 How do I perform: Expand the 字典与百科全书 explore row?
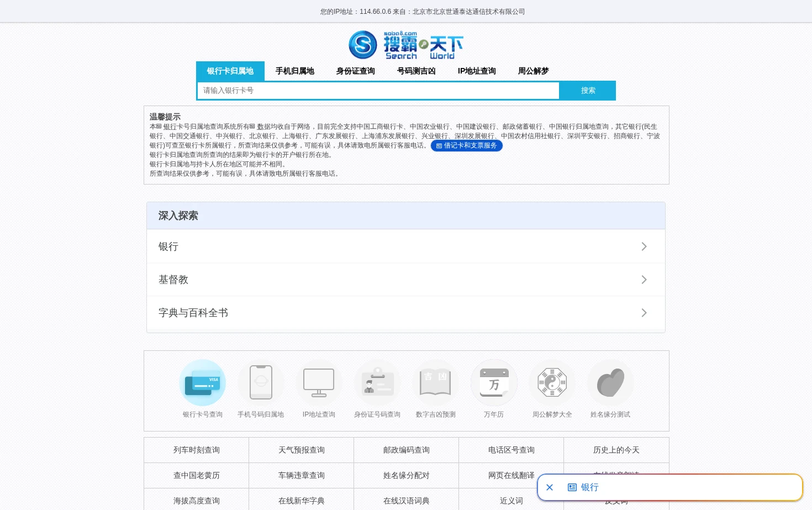[x=406, y=313]
